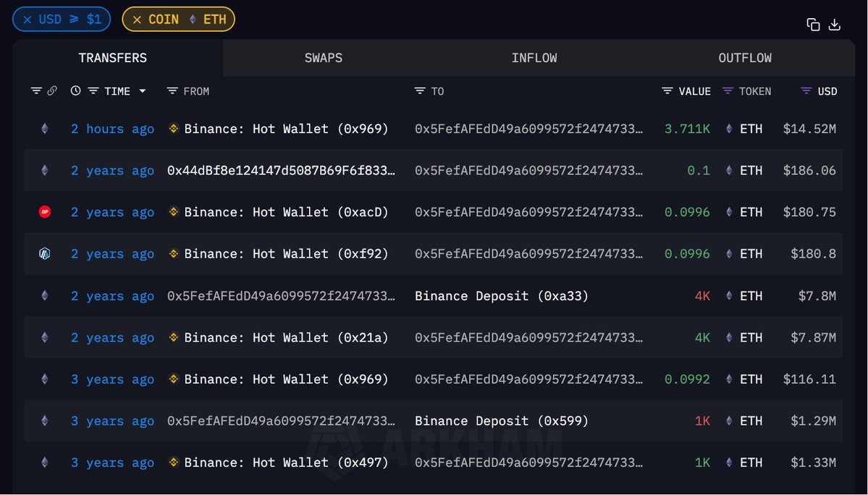868x495 pixels.
Task: Open the SWAPS tab
Action: coord(324,58)
